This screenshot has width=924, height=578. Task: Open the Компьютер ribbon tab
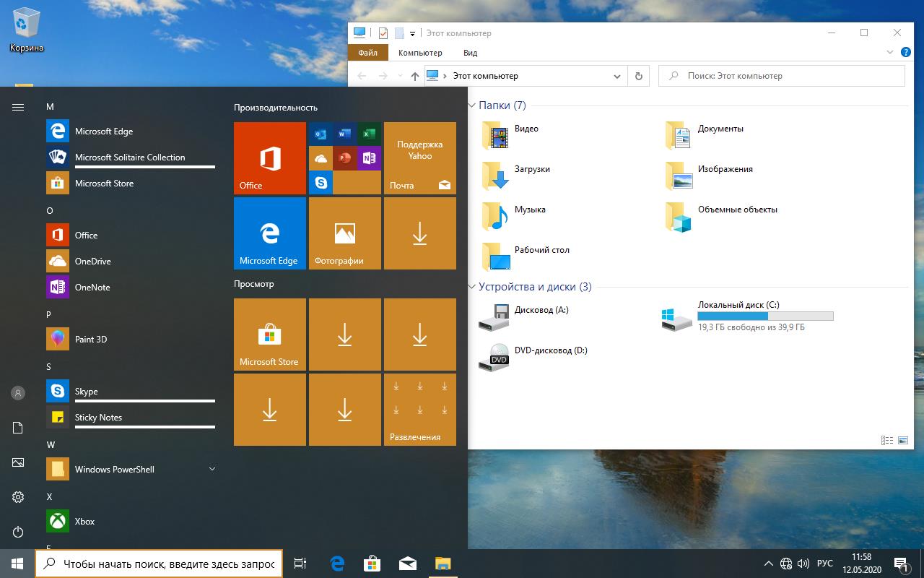coord(420,53)
